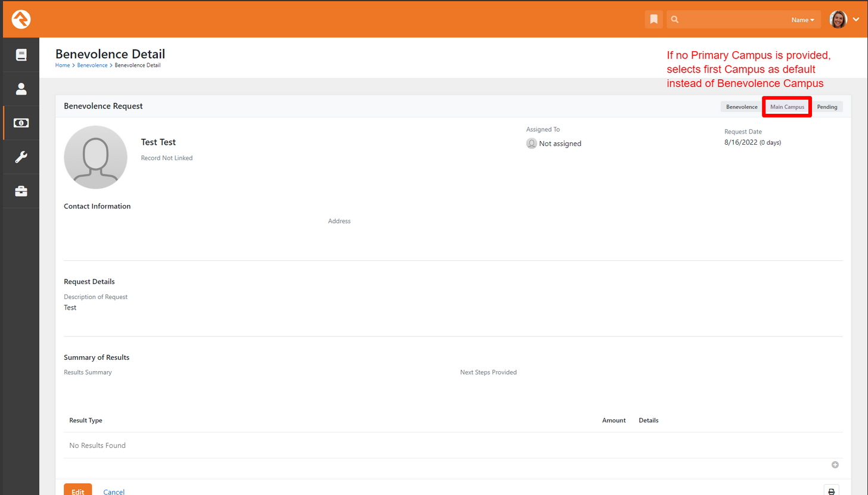Open Admin Tools via the wrench icon

(21, 157)
